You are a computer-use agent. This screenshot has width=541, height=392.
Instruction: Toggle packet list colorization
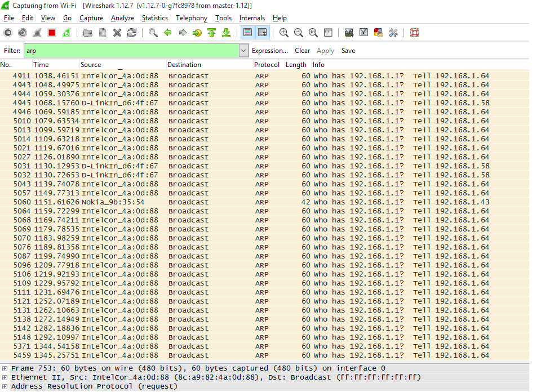[247, 33]
